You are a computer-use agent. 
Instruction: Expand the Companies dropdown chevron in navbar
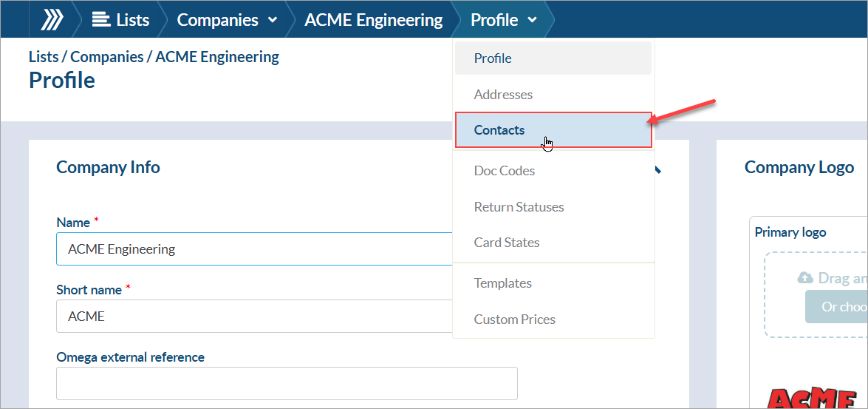point(272,21)
